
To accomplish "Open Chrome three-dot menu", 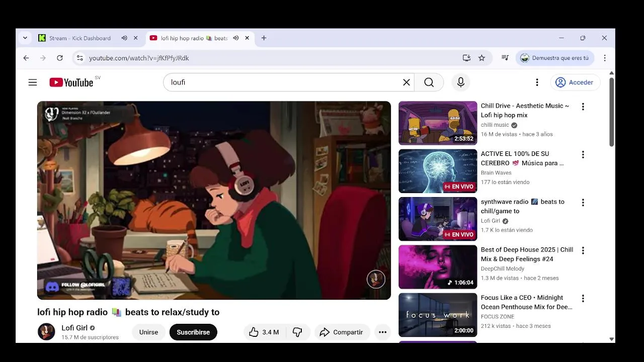I will (605, 58).
